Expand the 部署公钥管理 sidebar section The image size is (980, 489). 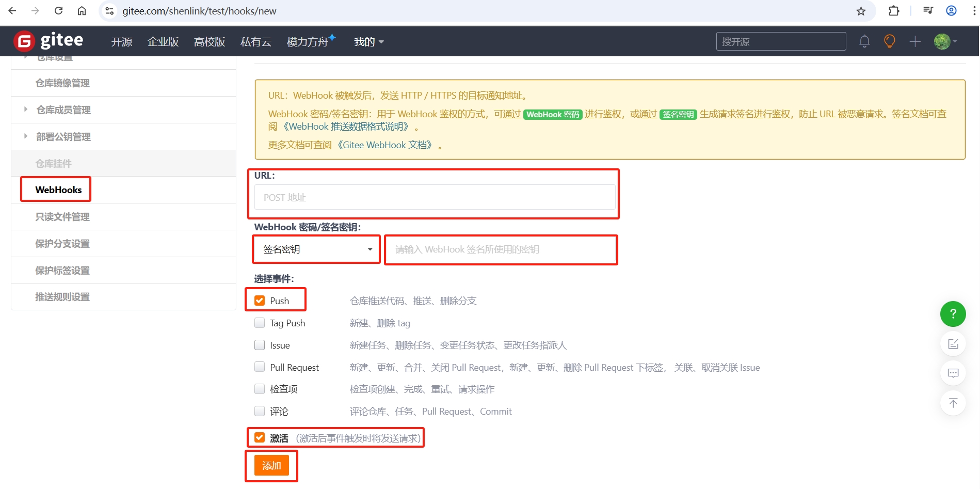tap(26, 136)
